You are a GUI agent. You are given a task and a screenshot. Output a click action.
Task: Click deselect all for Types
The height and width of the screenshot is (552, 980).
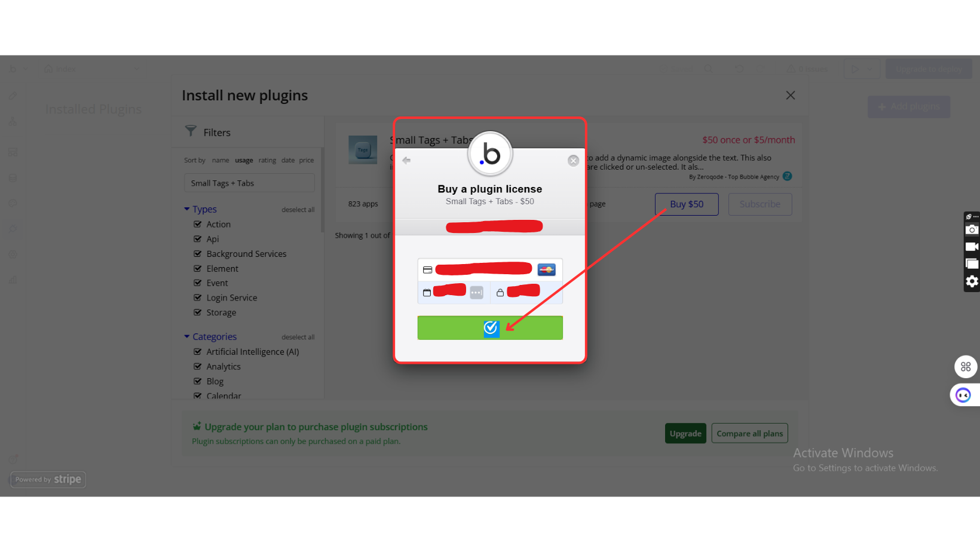point(298,210)
